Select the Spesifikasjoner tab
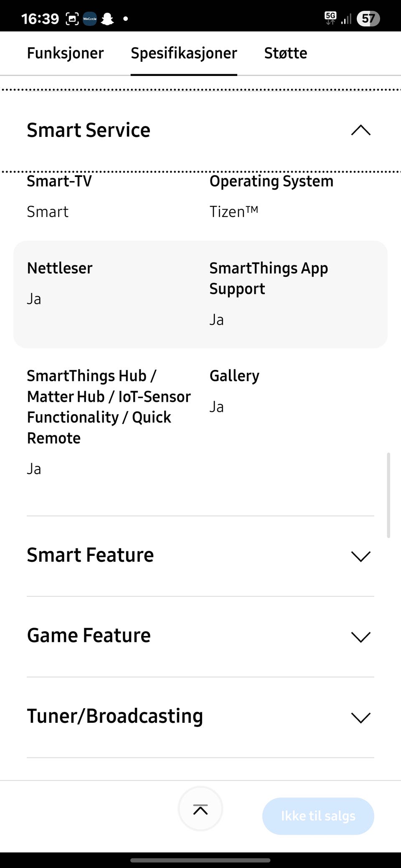Image resolution: width=401 pixels, height=868 pixels. click(184, 53)
